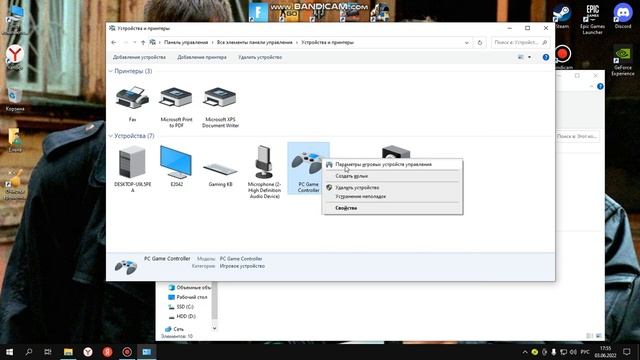Open File Explorer from taskbar
Viewport: 640px width, 360px height.
pos(68,352)
